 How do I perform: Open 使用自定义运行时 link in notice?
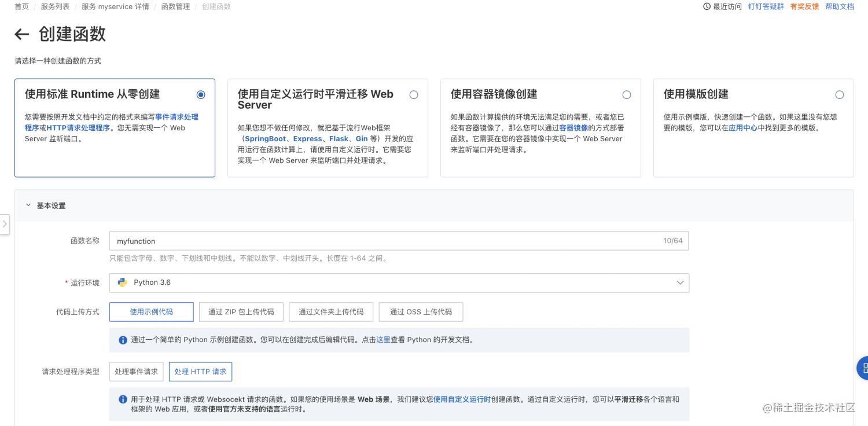click(462, 399)
